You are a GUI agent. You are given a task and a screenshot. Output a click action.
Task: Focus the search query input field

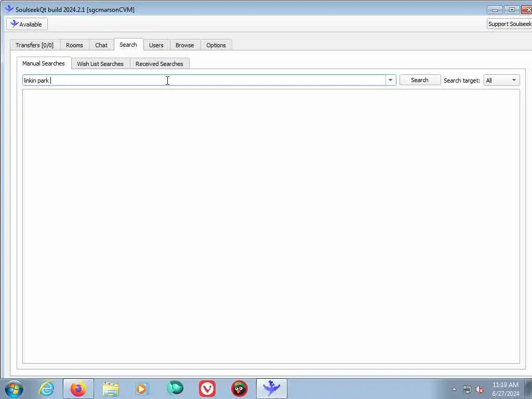tap(204, 81)
